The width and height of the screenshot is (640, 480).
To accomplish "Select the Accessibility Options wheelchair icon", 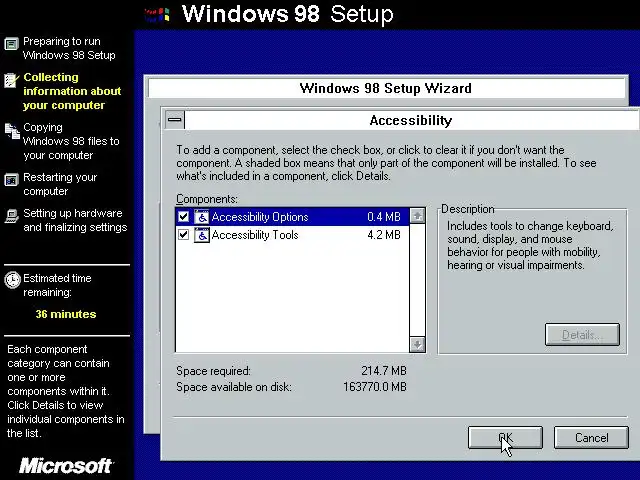I will pyautogui.click(x=201, y=217).
